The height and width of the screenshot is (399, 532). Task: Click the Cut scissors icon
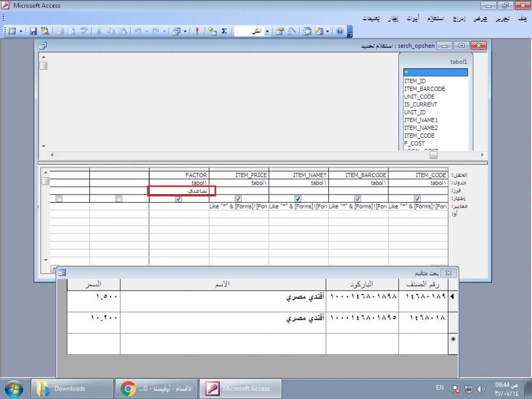(99, 31)
